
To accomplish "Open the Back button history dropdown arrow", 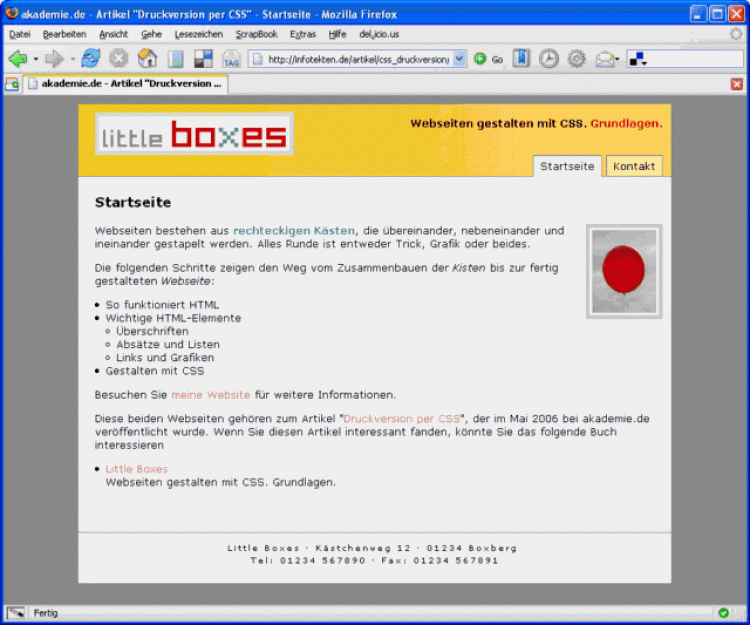I will pyautogui.click(x=36, y=59).
